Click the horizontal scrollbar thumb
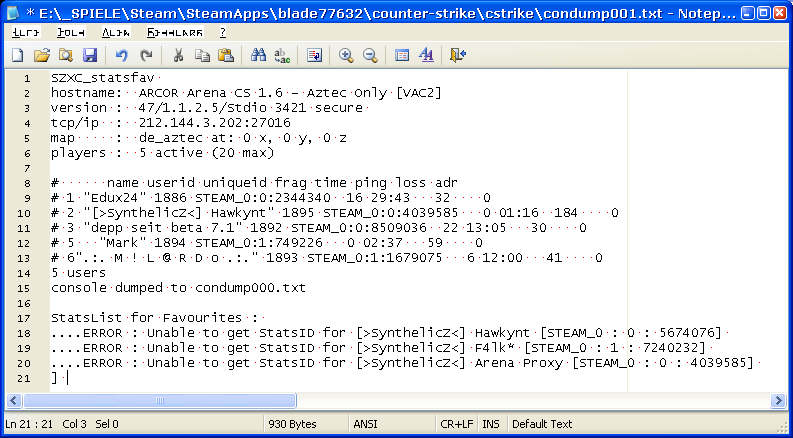 click(x=159, y=401)
